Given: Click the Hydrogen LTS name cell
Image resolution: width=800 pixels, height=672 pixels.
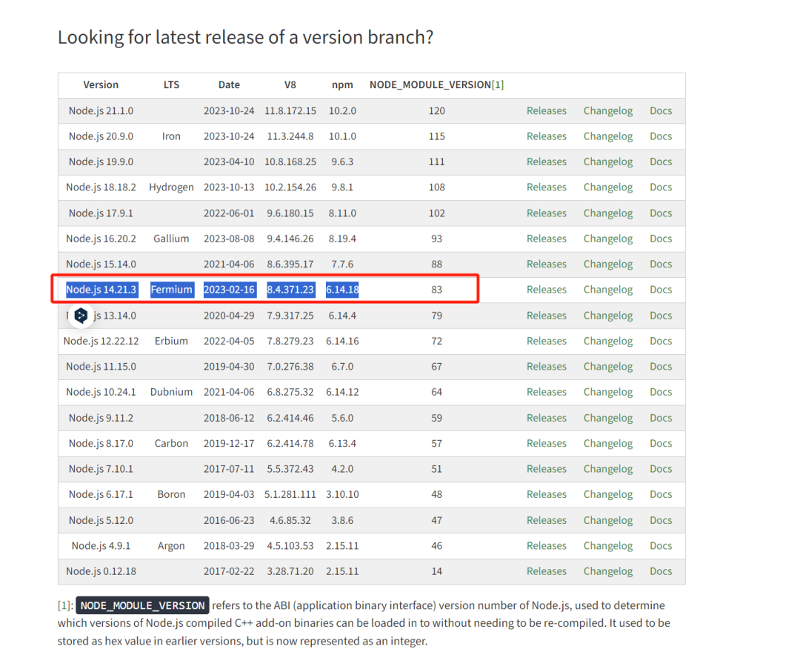Looking at the screenshot, I should [171, 187].
